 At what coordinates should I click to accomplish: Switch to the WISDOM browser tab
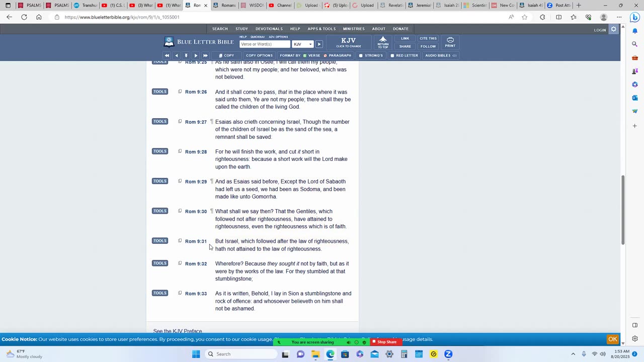click(252, 5)
